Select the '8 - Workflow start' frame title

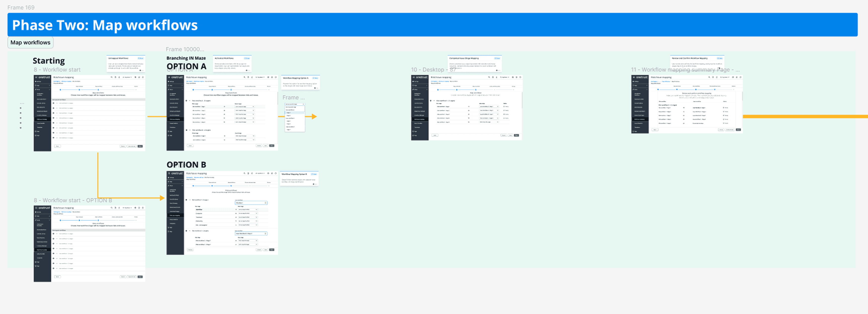tap(57, 70)
